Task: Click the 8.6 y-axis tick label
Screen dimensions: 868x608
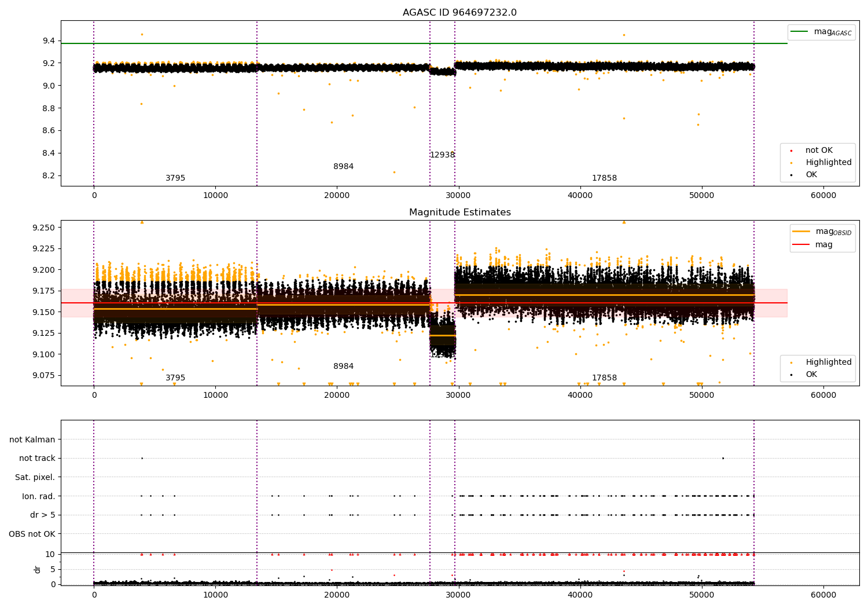Action: click(x=49, y=131)
